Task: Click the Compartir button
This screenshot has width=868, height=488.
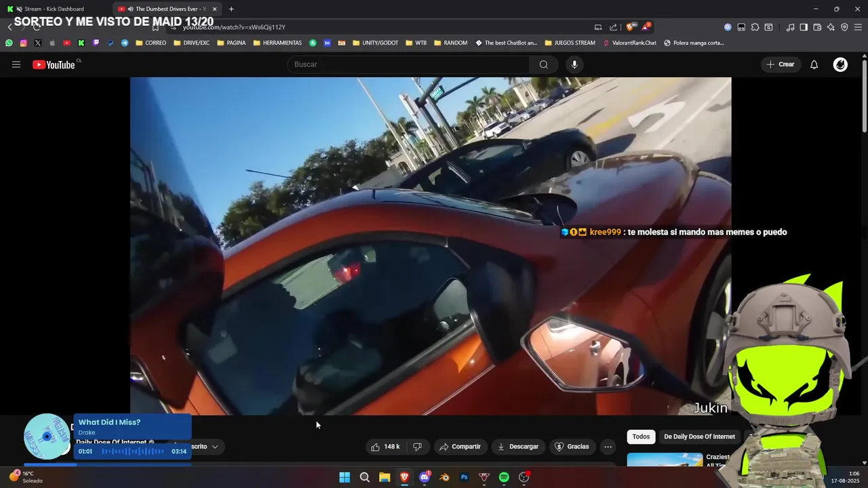Action: (460, 447)
